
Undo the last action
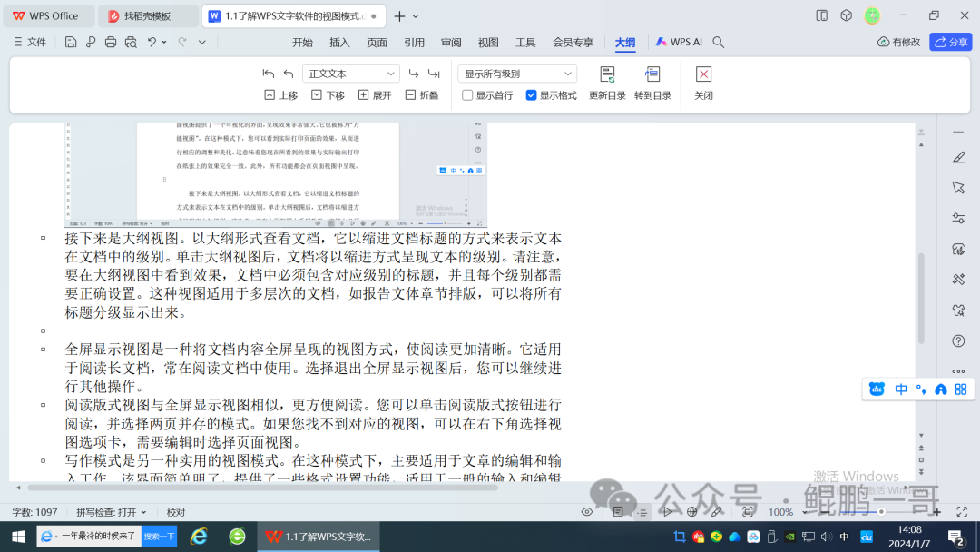(x=152, y=42)
